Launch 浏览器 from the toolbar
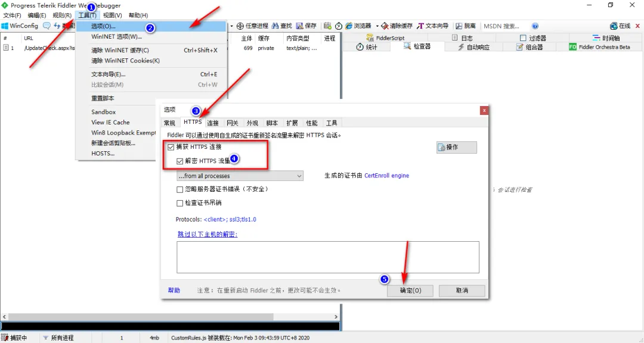Image resolution: width=644 pixels, height=343 pixels. pyautogui.click(x=358, y=26)
